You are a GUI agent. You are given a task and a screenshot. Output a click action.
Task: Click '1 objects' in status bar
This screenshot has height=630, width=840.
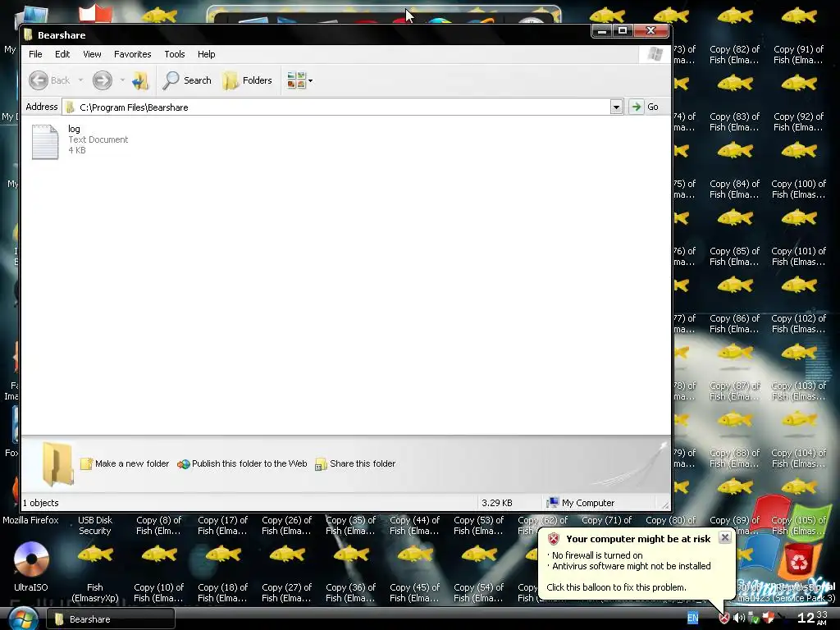(x=41, y=503)
